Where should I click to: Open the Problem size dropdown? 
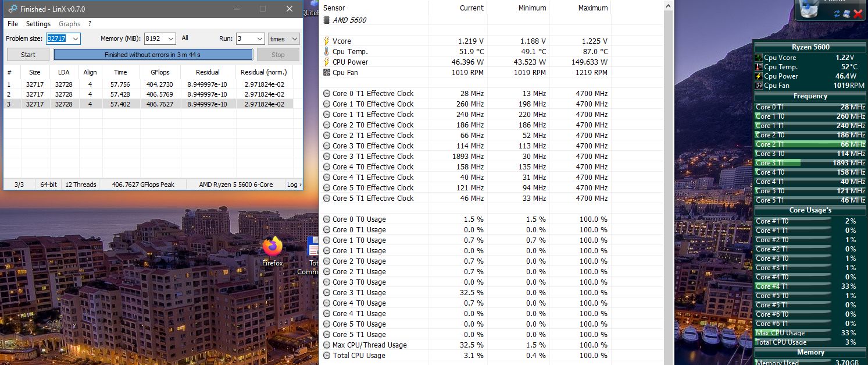[x=74, y=38]
